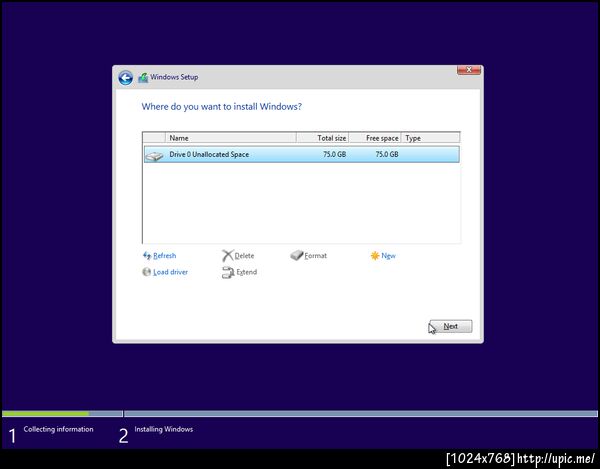Close the Windows Setup dialog

(469, 70)
